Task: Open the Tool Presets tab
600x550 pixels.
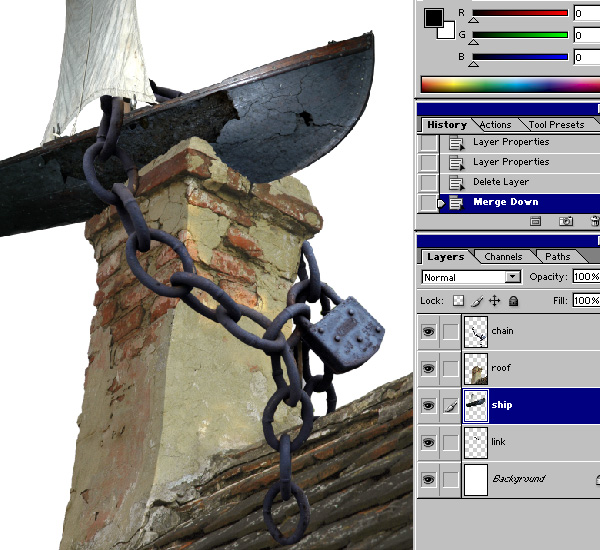Action: [556, 125]
